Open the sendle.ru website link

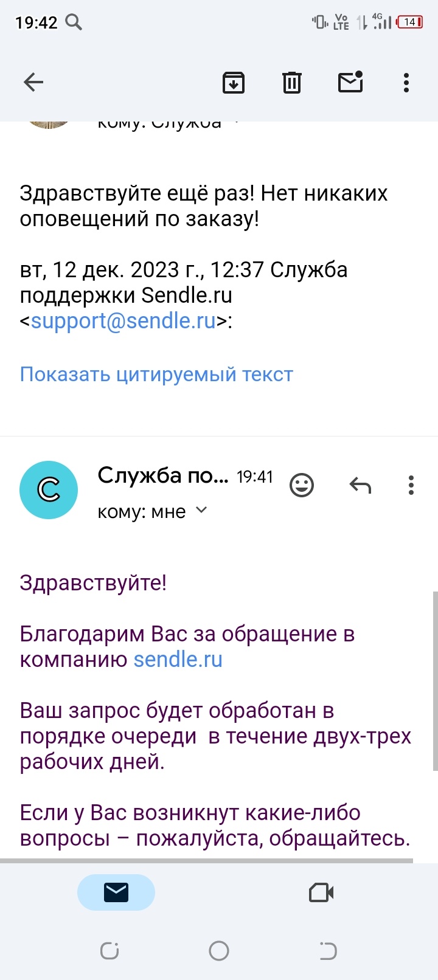click(x=178, y=660)
